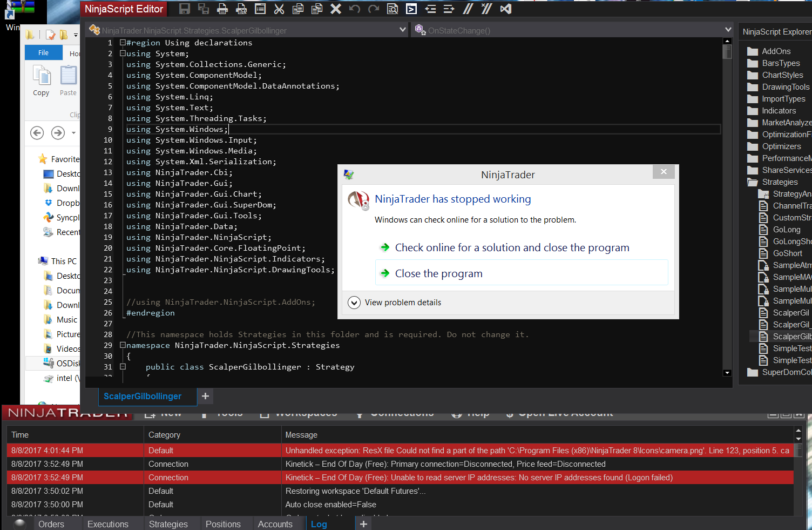
Task: Open the Optimizers folder
Action: click(x=775, y=146)
